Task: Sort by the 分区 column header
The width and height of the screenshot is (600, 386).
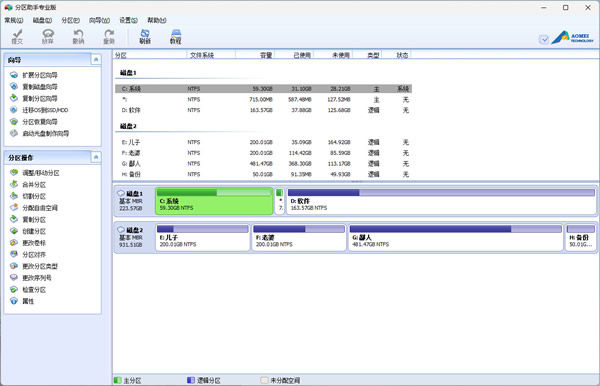Action: (x=150, y=55)
